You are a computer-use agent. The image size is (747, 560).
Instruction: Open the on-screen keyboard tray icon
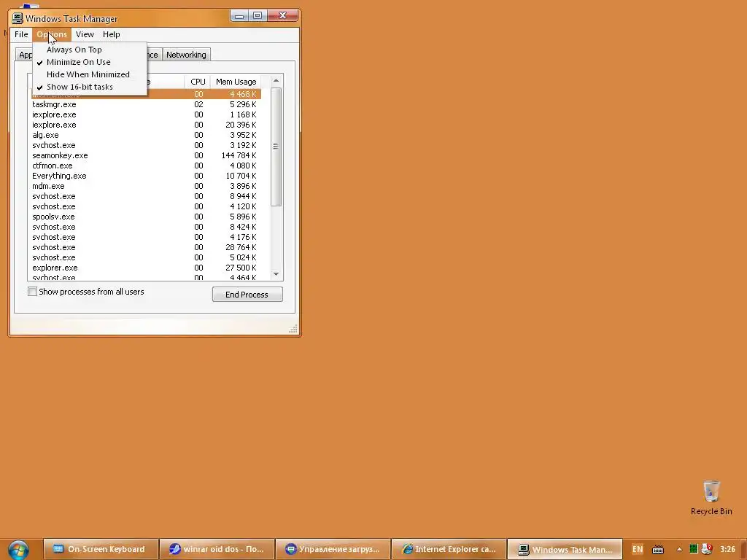click(658, 550)
